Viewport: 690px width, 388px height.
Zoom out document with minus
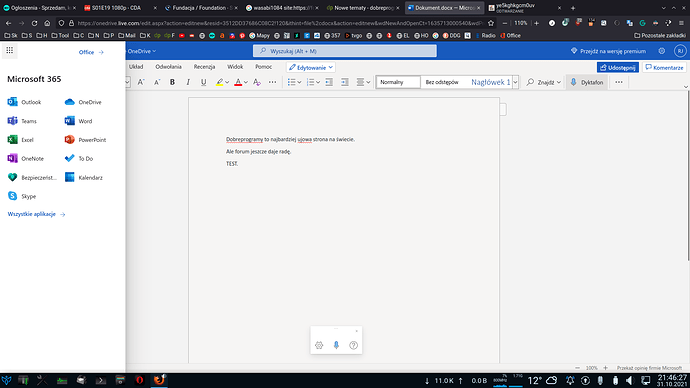577,368
